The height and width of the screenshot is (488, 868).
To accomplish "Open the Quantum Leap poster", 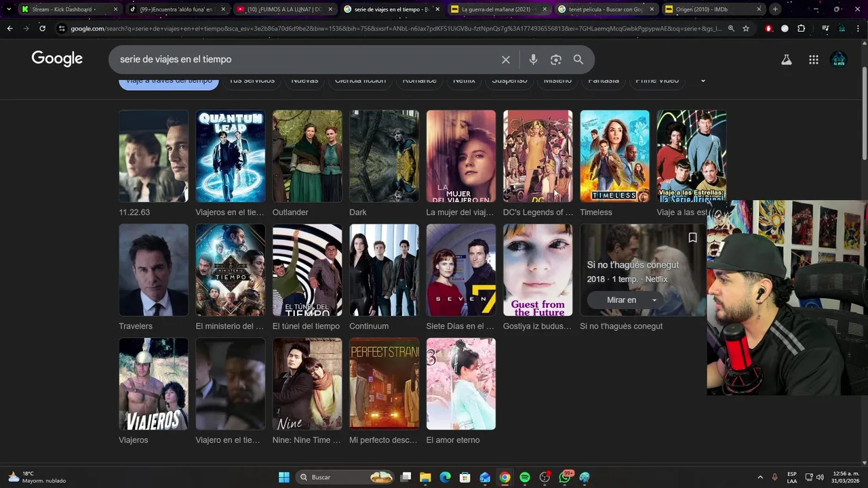I will click(x=231, y=156).
